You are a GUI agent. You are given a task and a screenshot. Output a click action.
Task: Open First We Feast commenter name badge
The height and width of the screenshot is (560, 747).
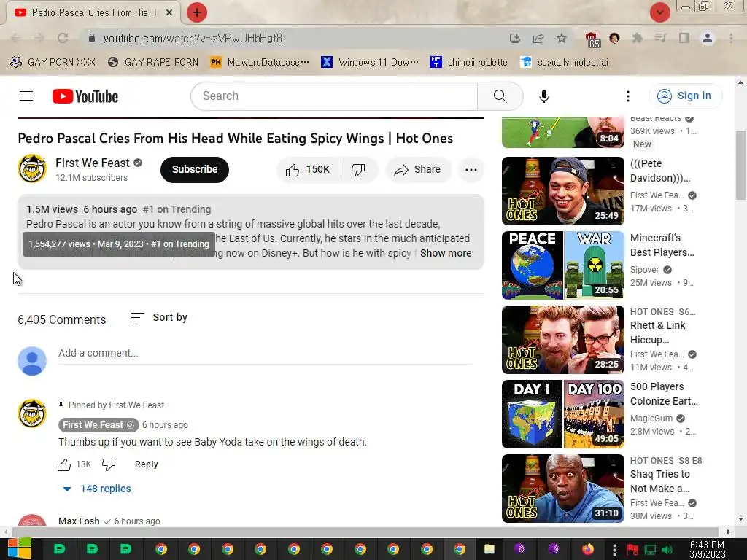(98, 425)
